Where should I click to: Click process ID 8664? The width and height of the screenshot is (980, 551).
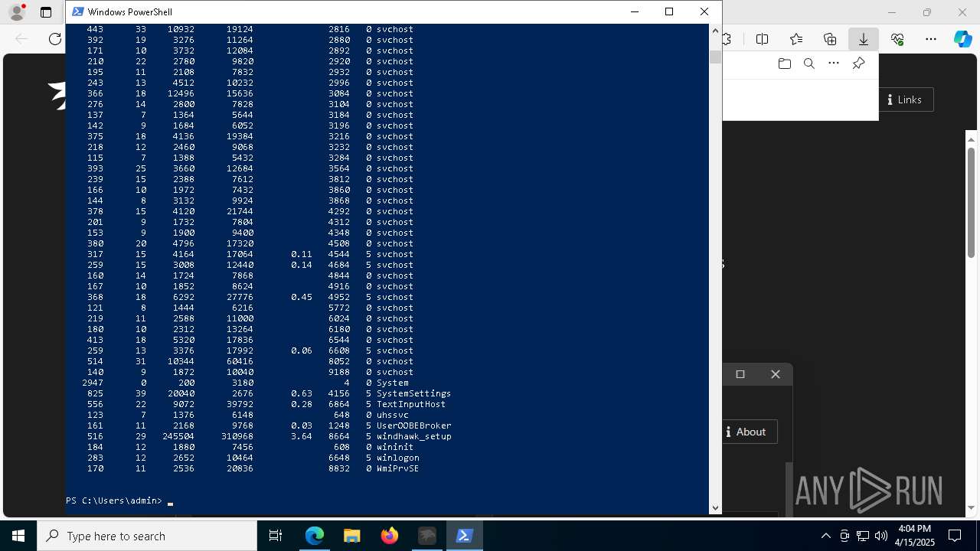(339, 436)
